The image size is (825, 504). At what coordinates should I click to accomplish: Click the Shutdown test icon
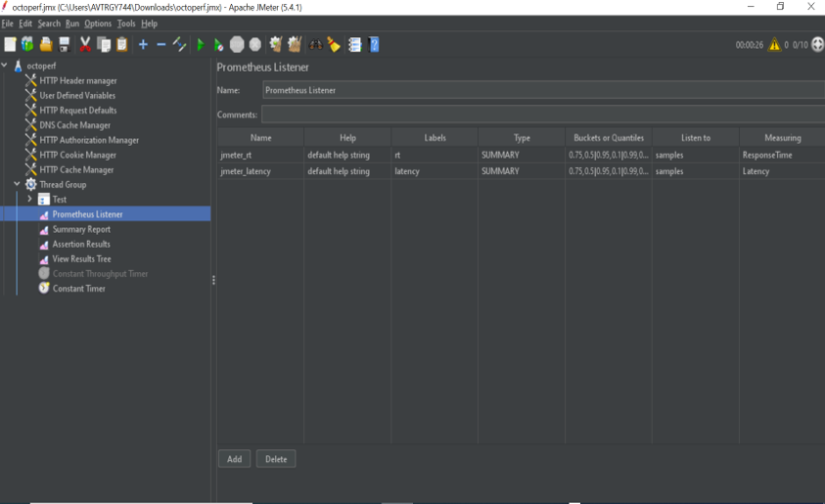pyautogui.click(x=255, y=45)
